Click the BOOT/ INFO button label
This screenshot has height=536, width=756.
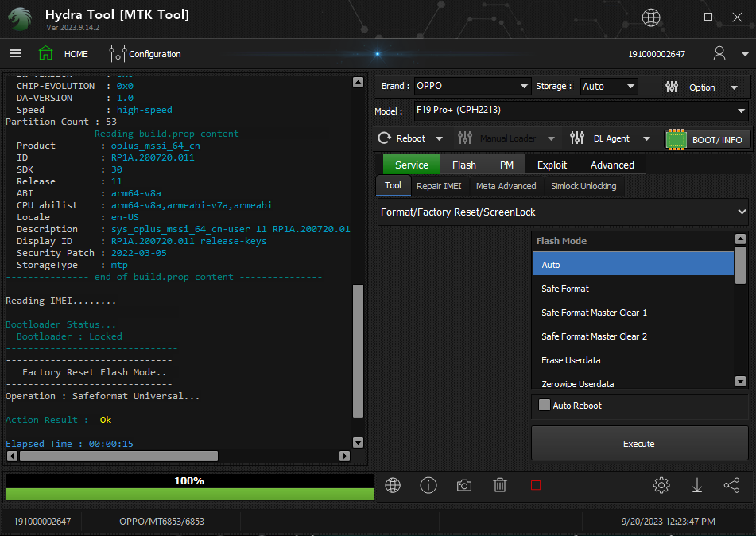click(x=717, y=140)
